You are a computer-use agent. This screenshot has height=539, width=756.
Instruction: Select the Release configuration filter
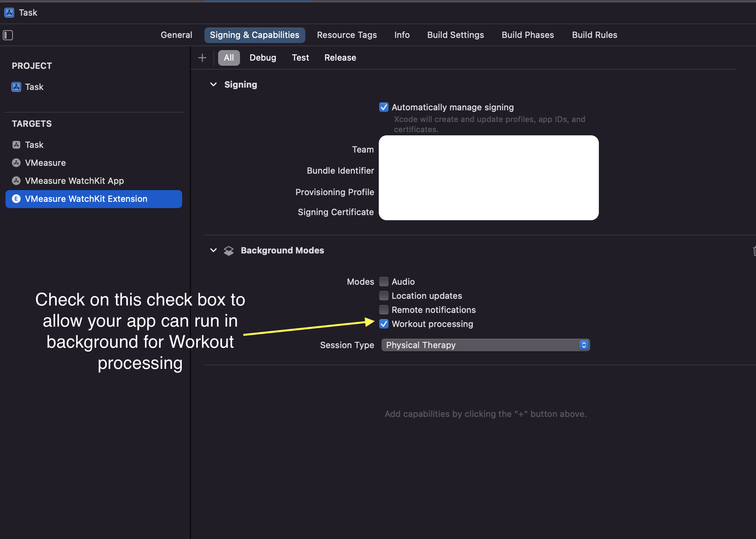[340, 58]
